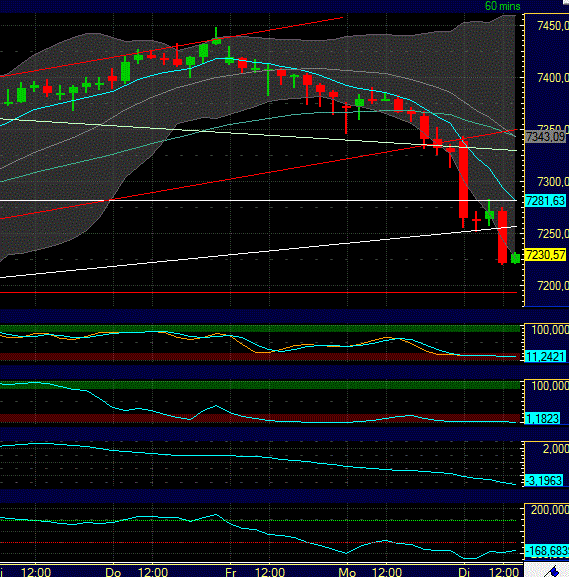Select the -168,683 indicator value tag
This screenshot has height=577, width=569.
tap(547, 551)
